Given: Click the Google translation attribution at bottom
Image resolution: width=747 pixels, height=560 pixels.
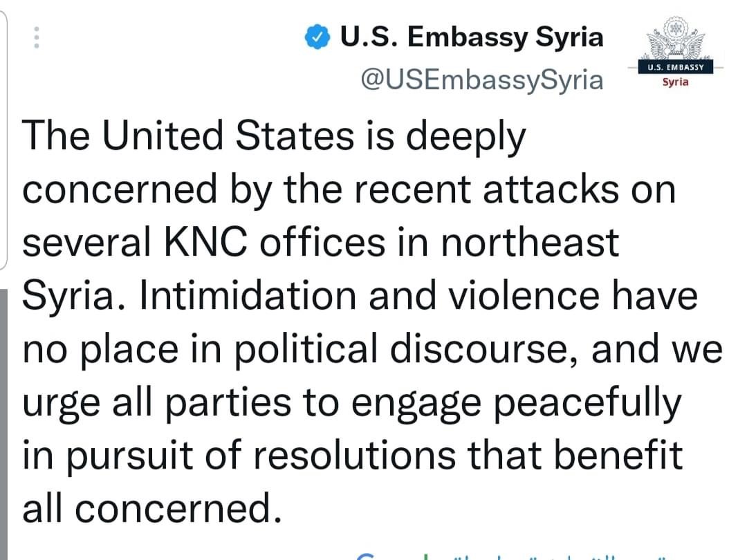Looking at the screenshot, I should click(x=512, y=556).
